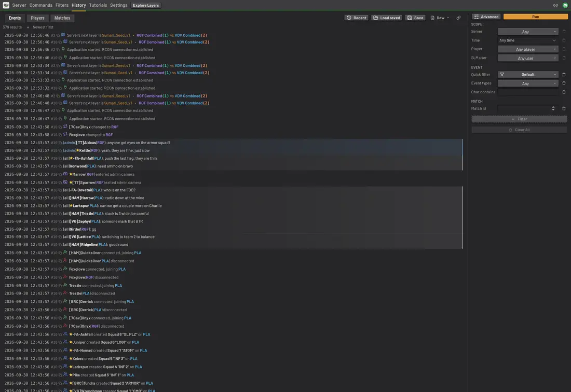Focus the Chat contains input field
571x392 pixels.
point(528,92)
